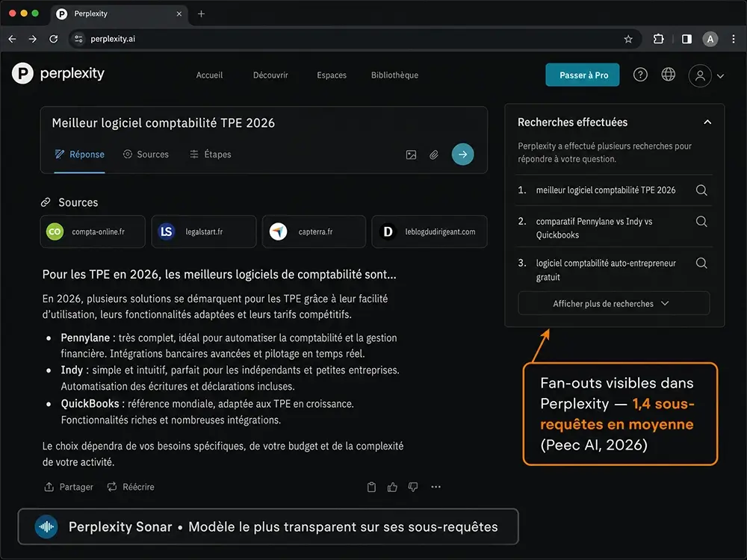The height and width of the screenshot is (560, 747).
Task: Open the user account avatar
Action: click(x=700, y=75)
